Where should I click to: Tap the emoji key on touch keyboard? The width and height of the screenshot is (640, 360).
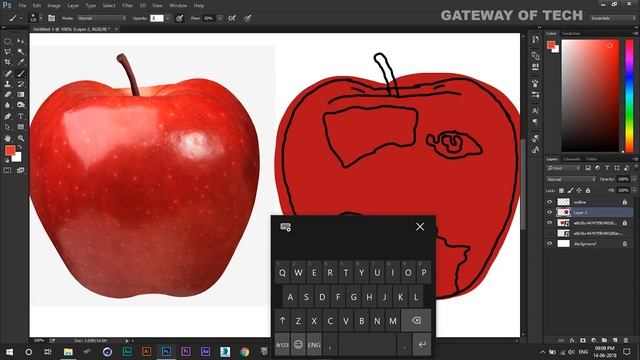click(298, 345)
